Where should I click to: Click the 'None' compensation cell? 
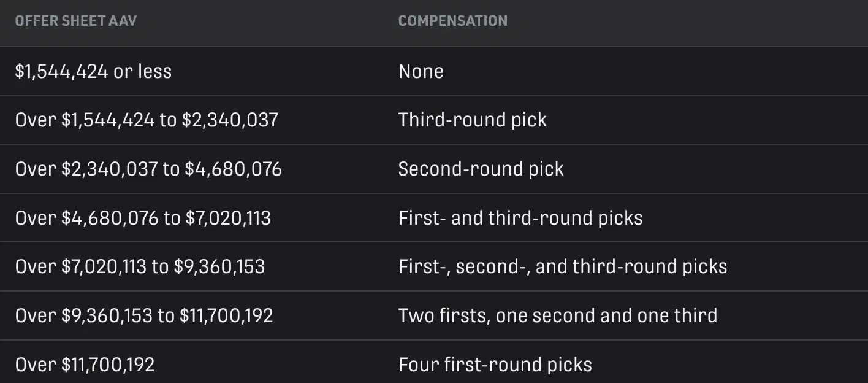coord(421,71)
